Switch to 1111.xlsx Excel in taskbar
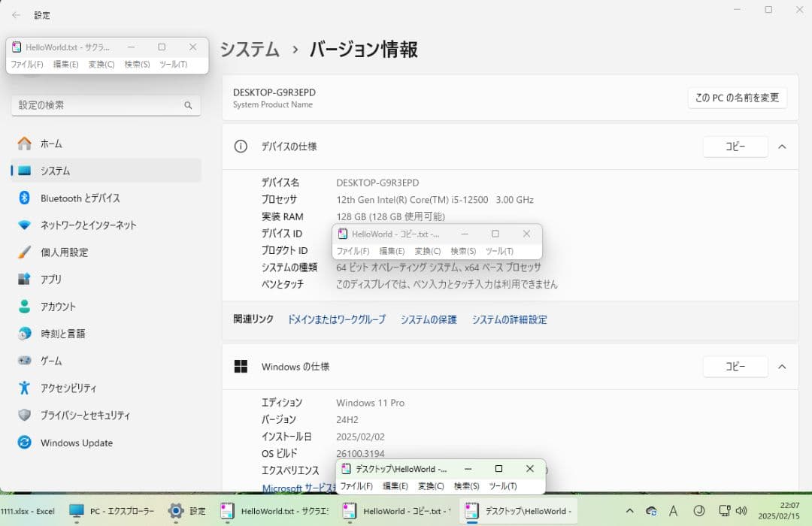Screen dimensions: 812x526 pyautogui.click(x=26, y=510)
